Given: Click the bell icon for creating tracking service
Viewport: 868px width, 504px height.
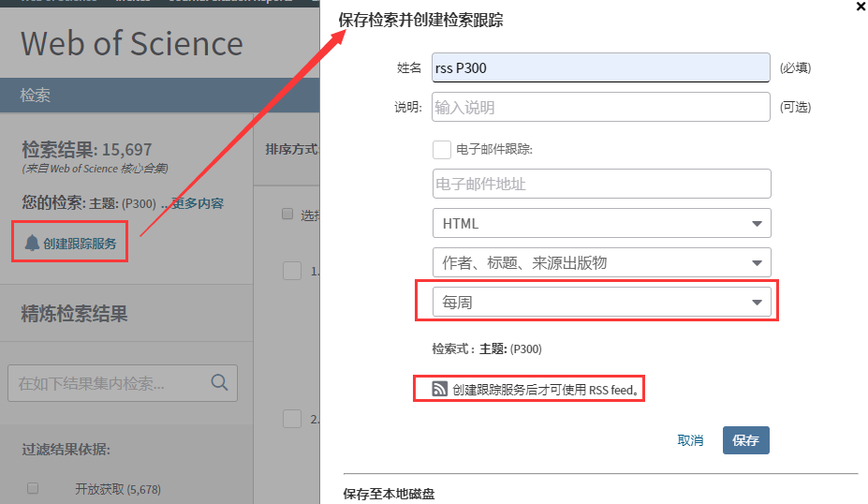Looking at the screenshot, I should point(32,243).
